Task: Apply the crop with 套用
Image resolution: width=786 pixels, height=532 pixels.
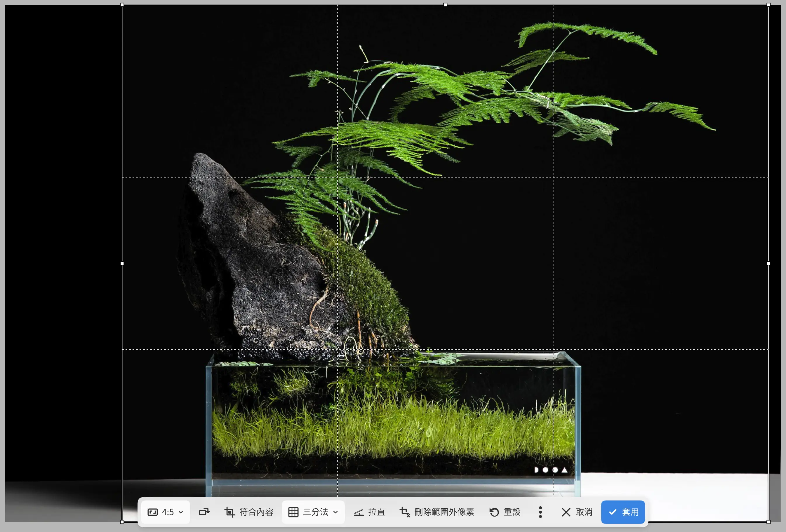Action: pyautogui.click(x=623, y=512)
